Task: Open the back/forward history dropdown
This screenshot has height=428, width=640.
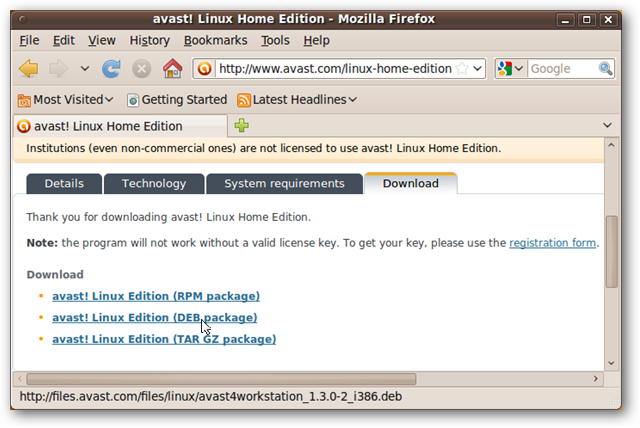Action: [x=84, y=69]
